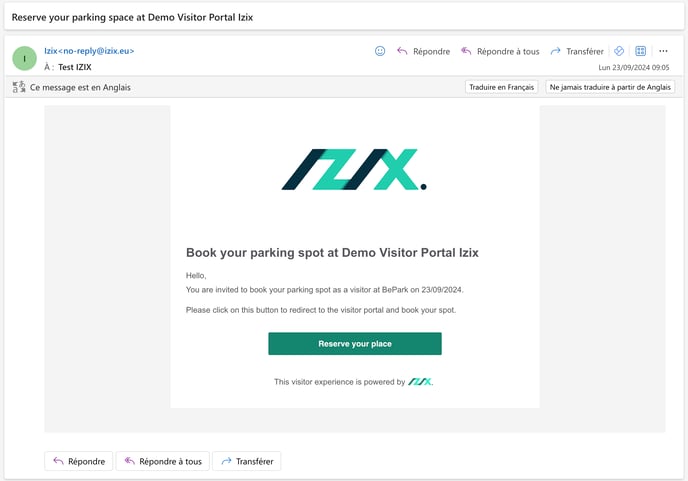
Task: Click the round icon right of Transférer
Action: 619,51
